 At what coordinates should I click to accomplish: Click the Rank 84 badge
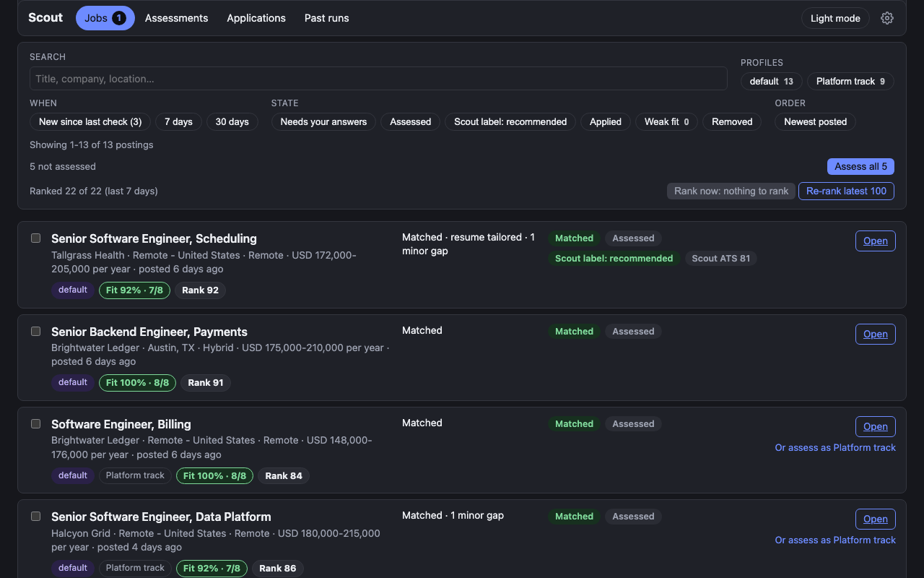tap(284, 476)
